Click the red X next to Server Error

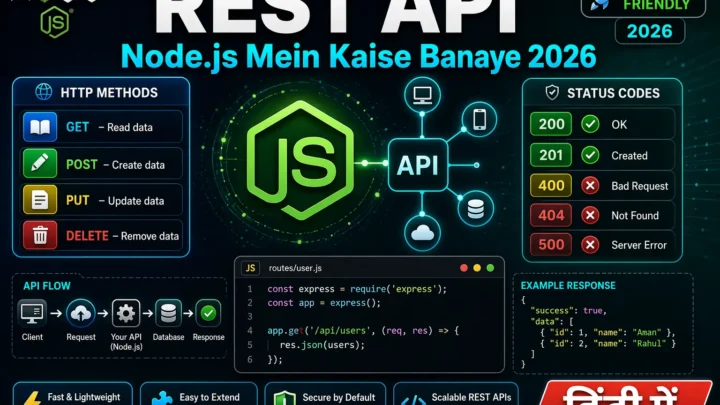click(590, 245)
